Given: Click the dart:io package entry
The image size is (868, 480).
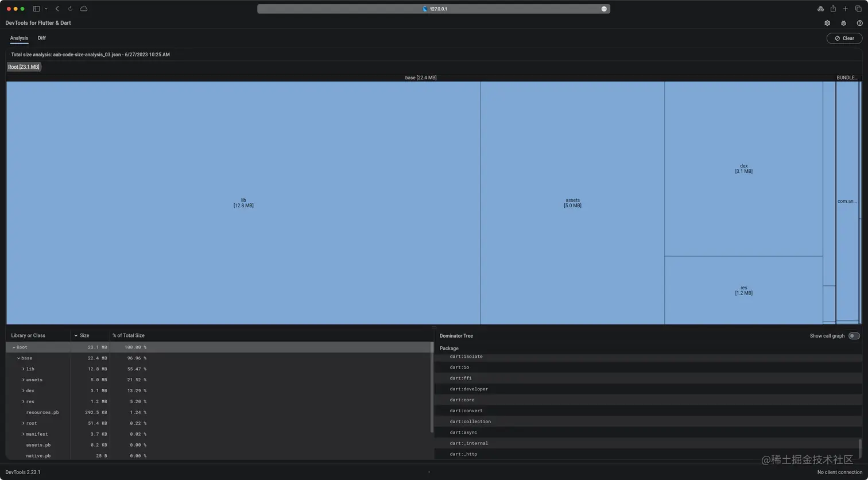Looking at the screenshot, I should pos(459,367).
